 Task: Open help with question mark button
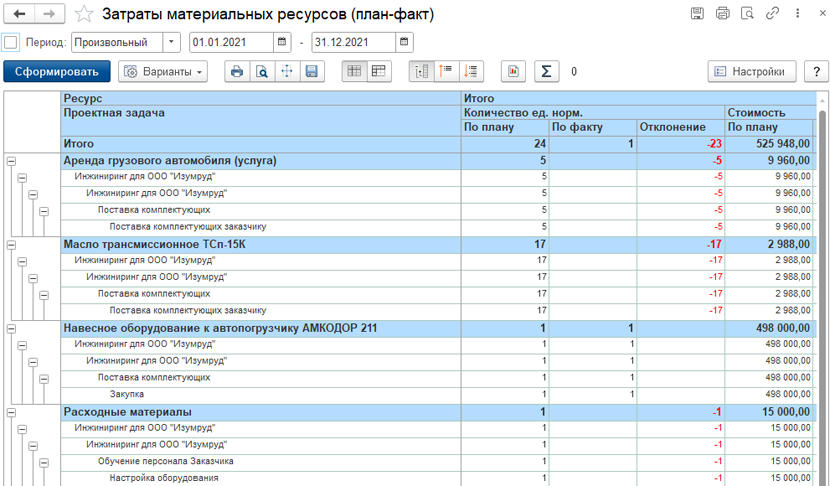pos(816,71)
